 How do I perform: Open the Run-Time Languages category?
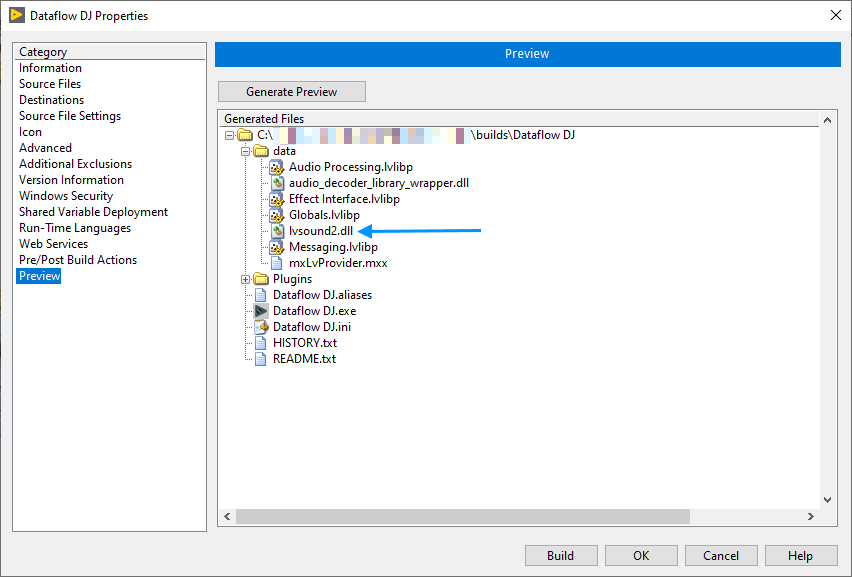tap(75, 228)
